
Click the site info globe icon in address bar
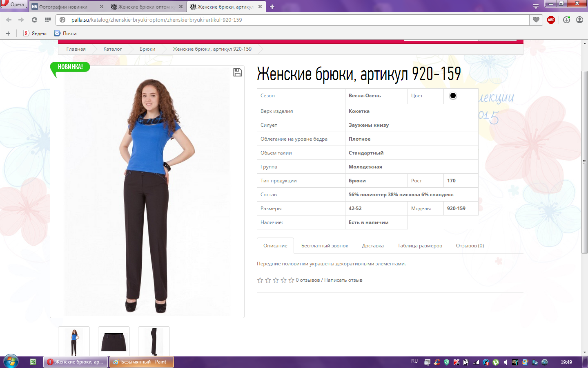point(62,20)
